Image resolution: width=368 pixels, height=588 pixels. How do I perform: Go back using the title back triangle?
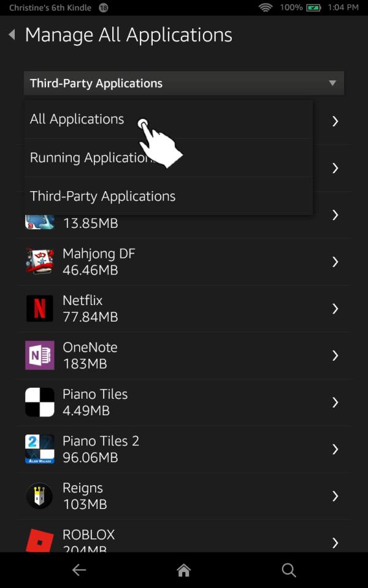pyautogui.click(x=12, y=35)
